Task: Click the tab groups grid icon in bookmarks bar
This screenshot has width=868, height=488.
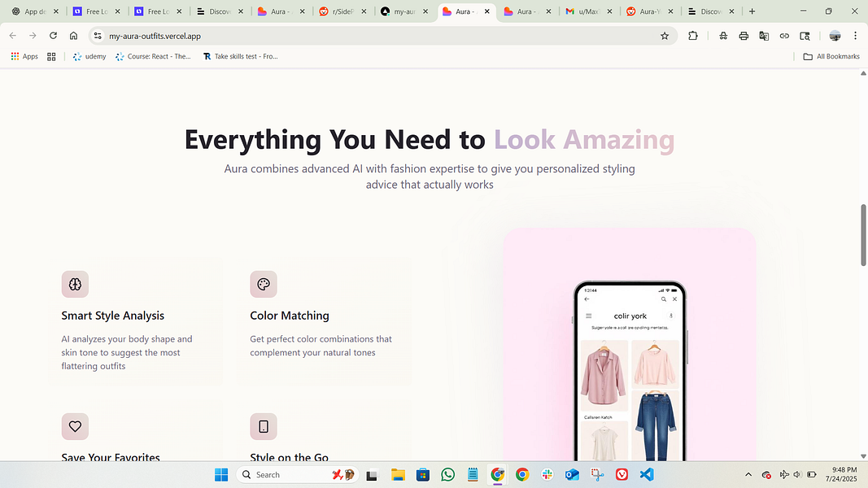Action: coord(51,56)
